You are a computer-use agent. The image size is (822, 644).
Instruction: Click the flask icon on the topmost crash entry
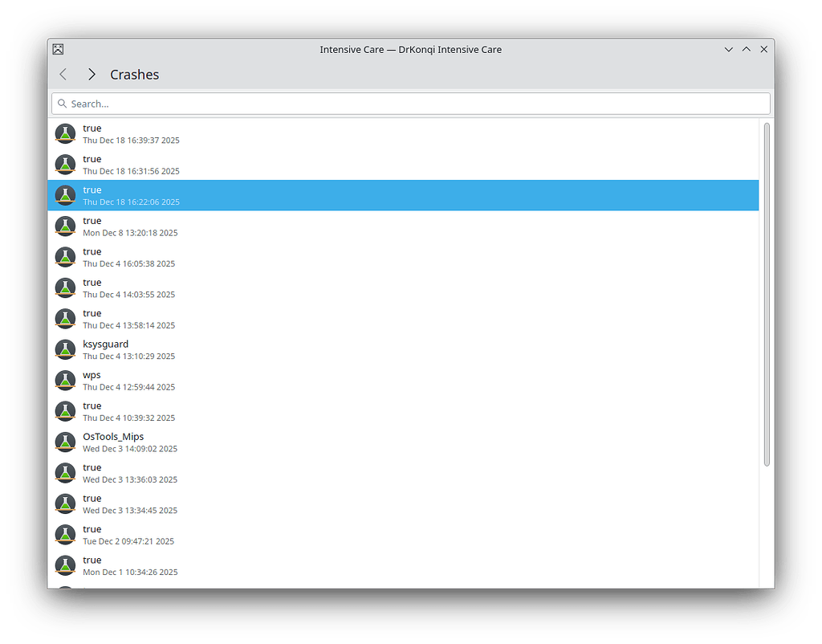tap(65, 132)
